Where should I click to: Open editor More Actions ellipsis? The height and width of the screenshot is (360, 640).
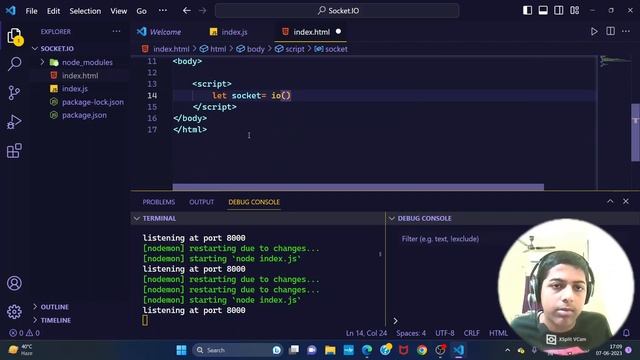coord(626,31)
